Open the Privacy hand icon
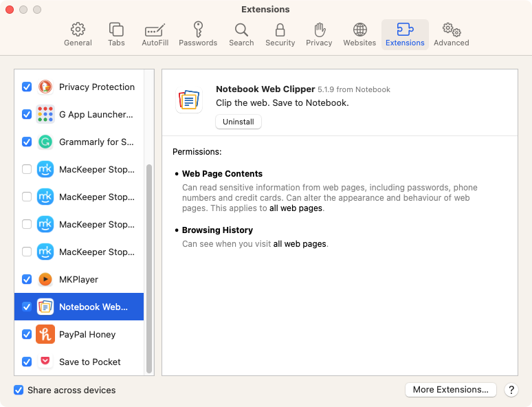The height and width of the screenshot is (407, 532). [319, 30]
